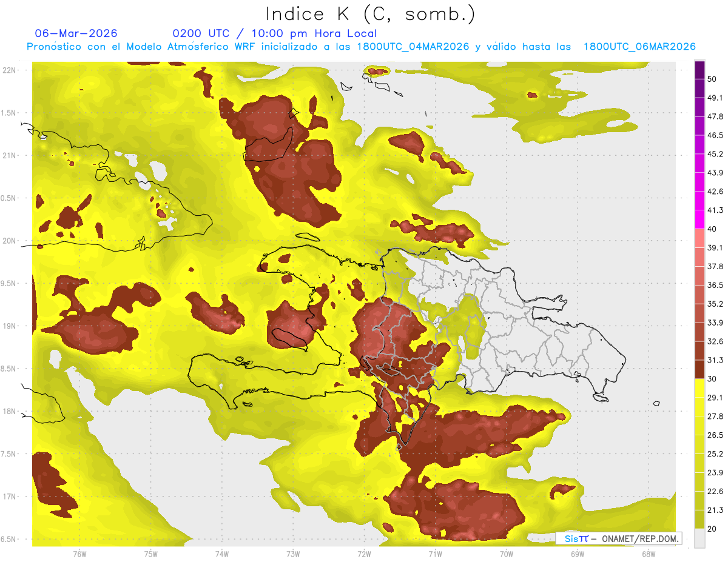
Task: Pick the olive swatch between 20 and 21.3
Action: coord(699,519)
